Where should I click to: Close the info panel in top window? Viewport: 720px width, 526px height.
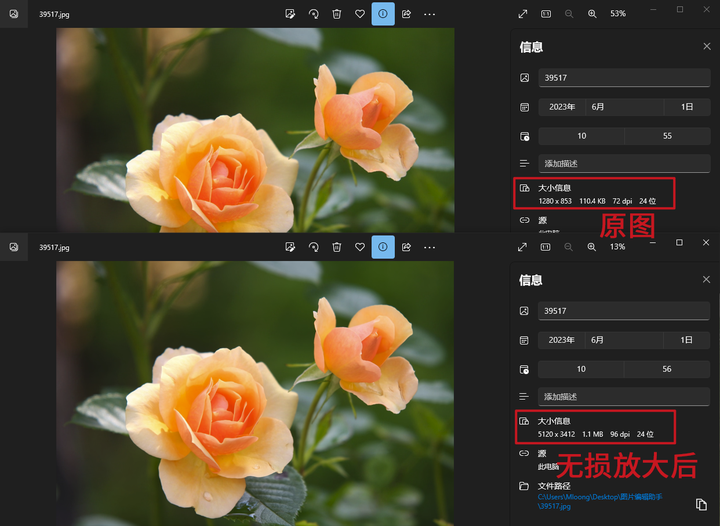pyautogui.click(x=707, y=46)
